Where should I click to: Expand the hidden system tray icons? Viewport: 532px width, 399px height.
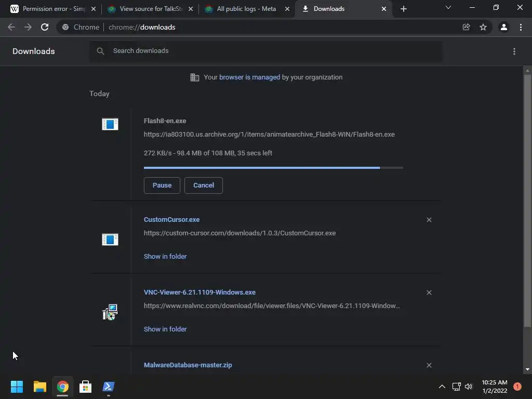click(x=442, y=387)
